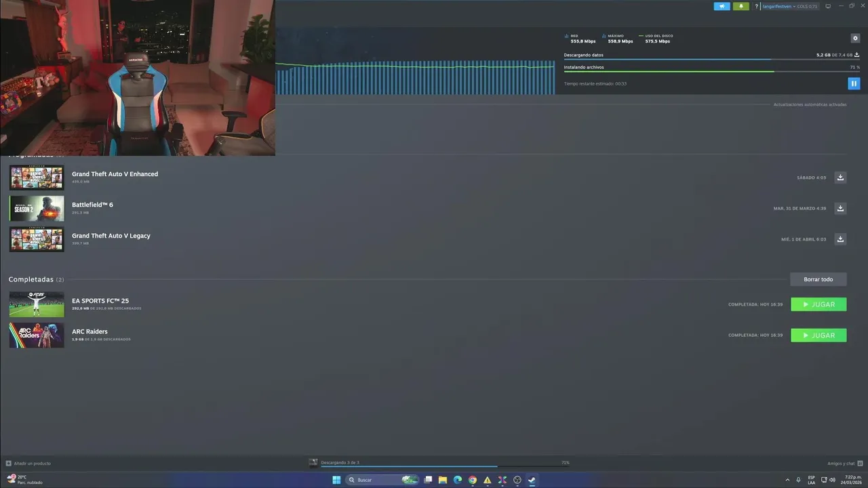Image resolution: width=868 pixels, height=488 pixels.
Task: Open Microsoft Edge from taskbar
Action: 458,480
